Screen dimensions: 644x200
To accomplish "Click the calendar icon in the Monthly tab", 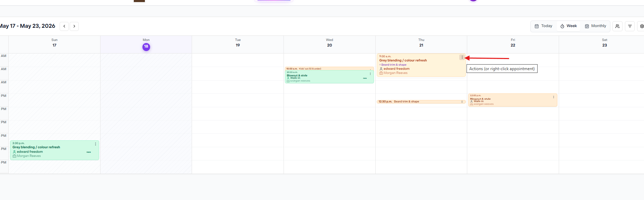I will 587,26.
